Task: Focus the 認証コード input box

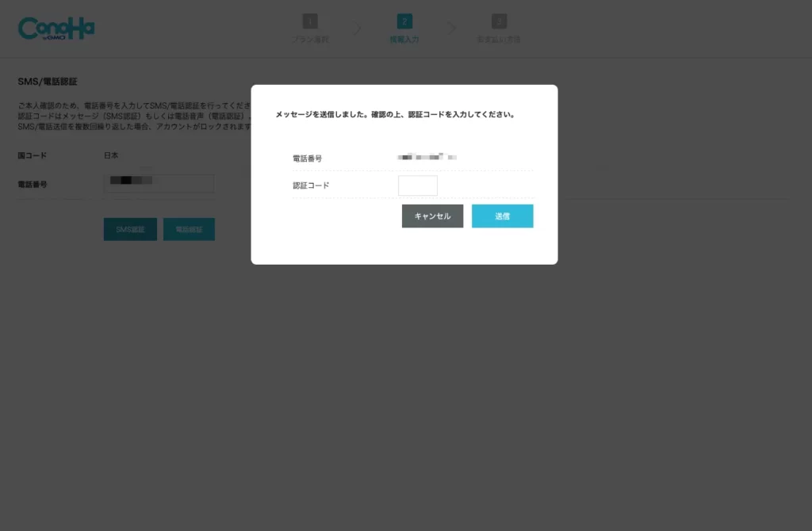Action: [x=417, y=185]
